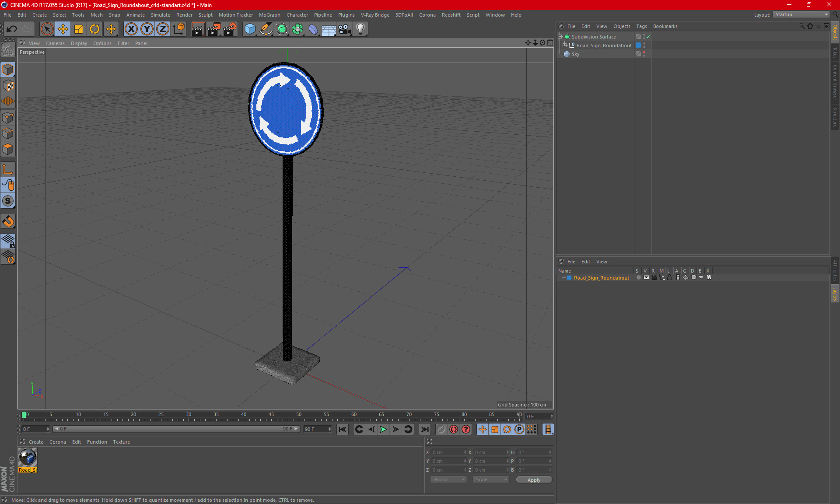Add a Camera object
Image resolution: width=840 pixels, height=504 pixels.
click(x=345, y=29)
